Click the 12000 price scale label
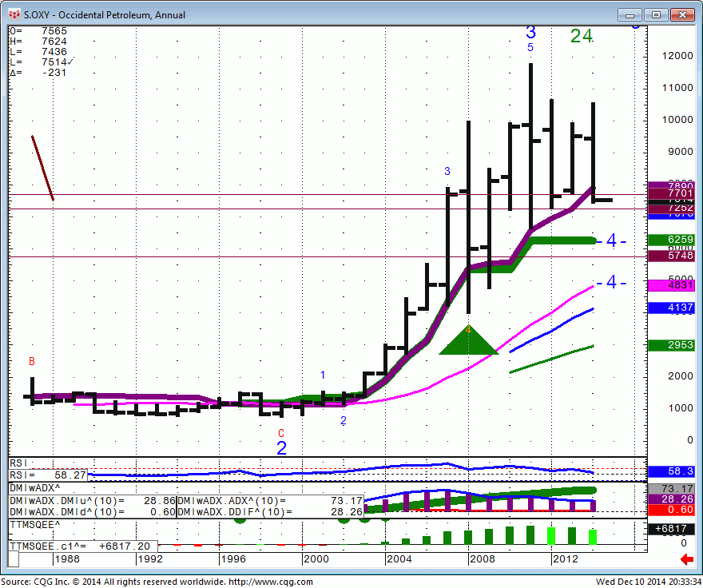703x588 pixels. 677,56
